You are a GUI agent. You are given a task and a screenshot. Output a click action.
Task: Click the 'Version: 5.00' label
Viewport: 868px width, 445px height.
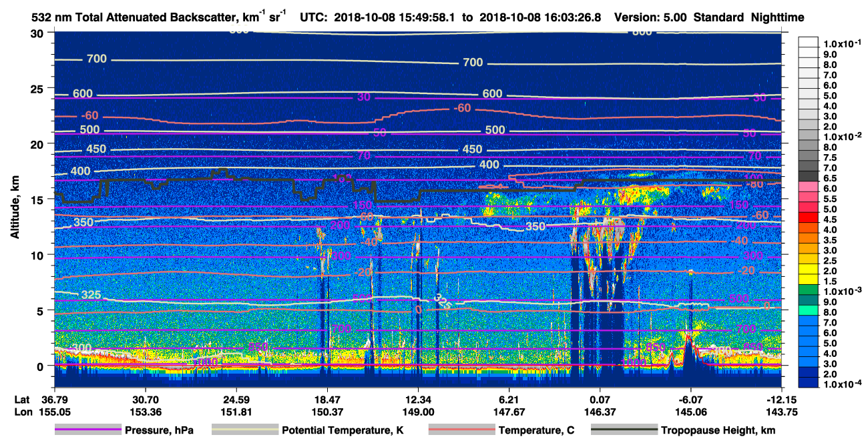point(650,17)
